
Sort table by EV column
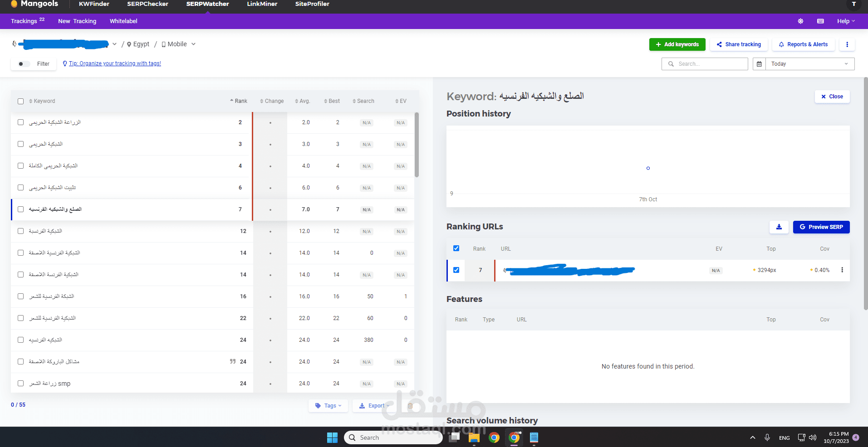point(401,101)
